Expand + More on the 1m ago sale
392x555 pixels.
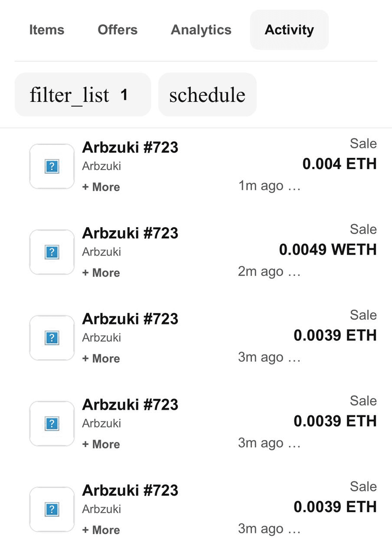coord(101,187)
